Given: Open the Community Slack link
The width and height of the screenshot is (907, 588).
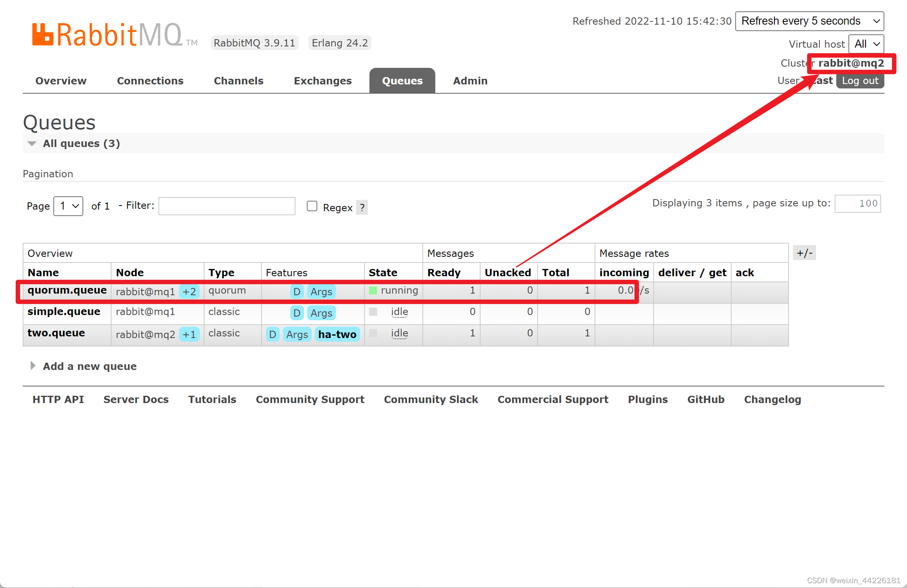Looking at the screenshot, I should pos(431,399).
